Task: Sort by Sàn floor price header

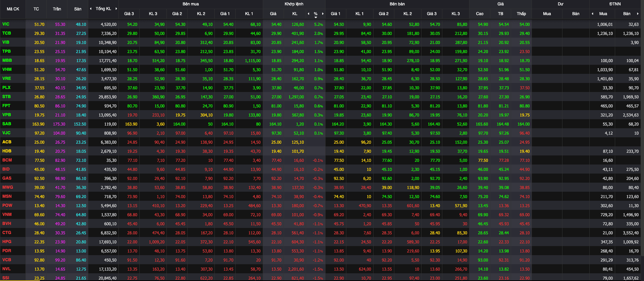Action: tap(78, 9)
